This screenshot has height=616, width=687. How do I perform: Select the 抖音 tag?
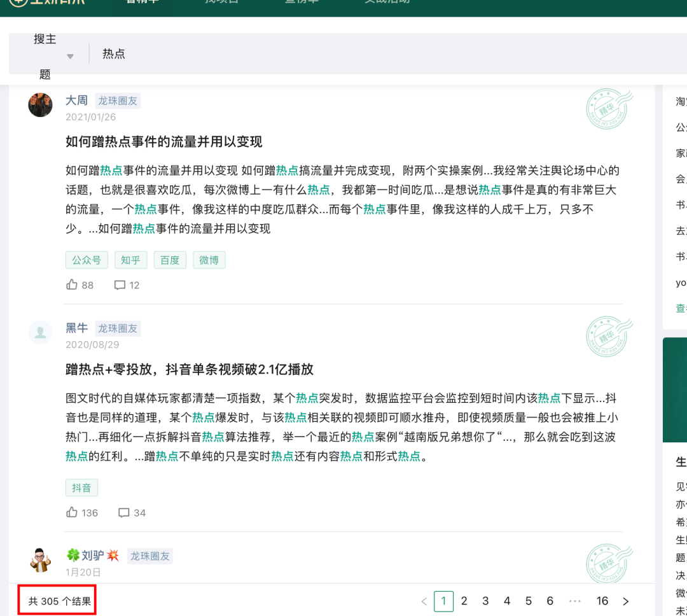pyautogui.click(x=81, y=487)
